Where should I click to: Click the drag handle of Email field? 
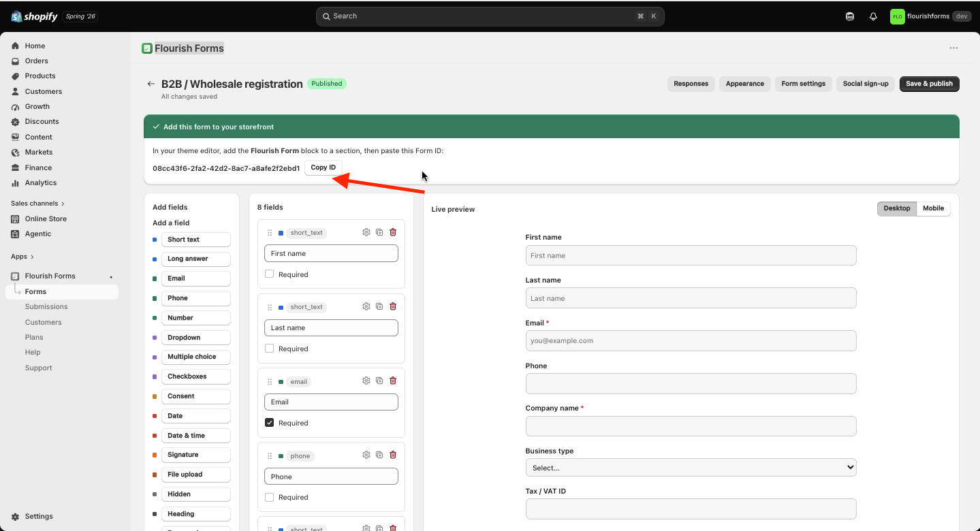(x=270, y=382)
